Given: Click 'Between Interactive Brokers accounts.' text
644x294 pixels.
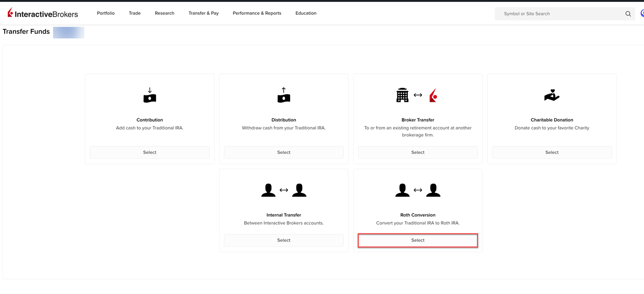Looking at the screenshot, I should pos(284,223).
